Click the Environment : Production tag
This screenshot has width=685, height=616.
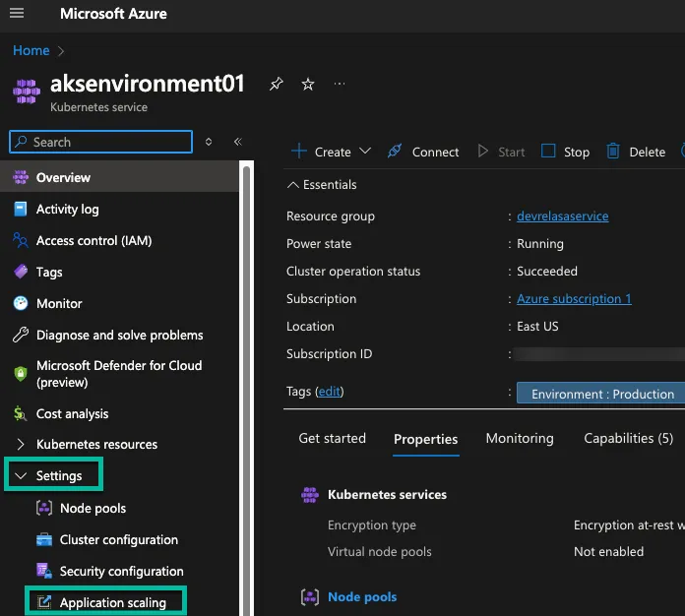[602, 394]
